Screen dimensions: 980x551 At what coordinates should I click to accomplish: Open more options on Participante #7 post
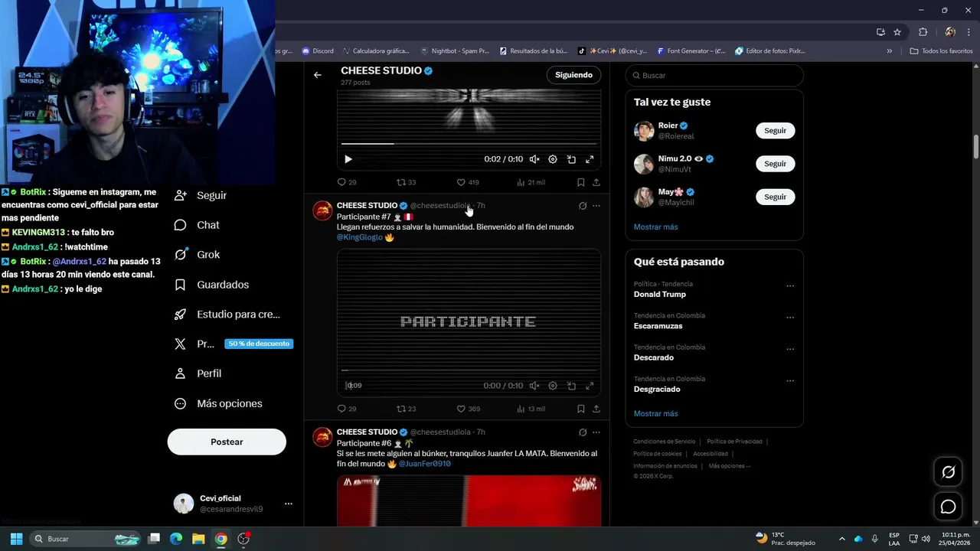pyautogui.click(x=596, y=206)
